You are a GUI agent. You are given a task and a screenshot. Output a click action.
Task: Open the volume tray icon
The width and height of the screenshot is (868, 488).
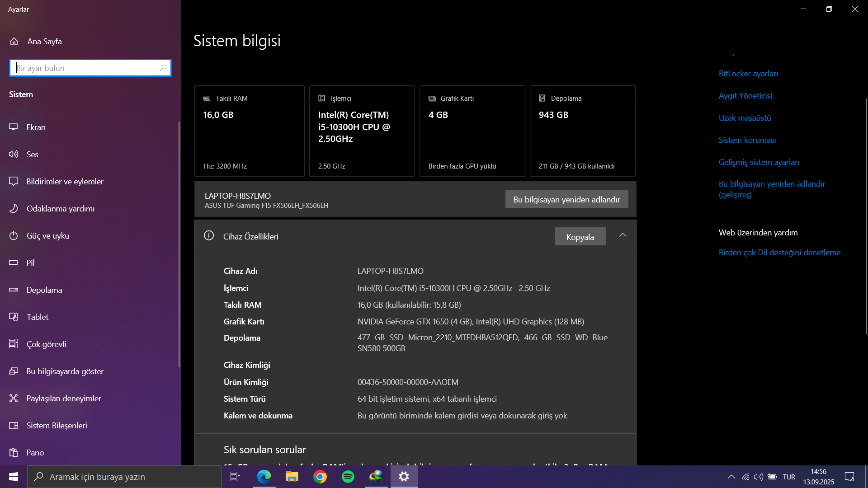point(758,477)
